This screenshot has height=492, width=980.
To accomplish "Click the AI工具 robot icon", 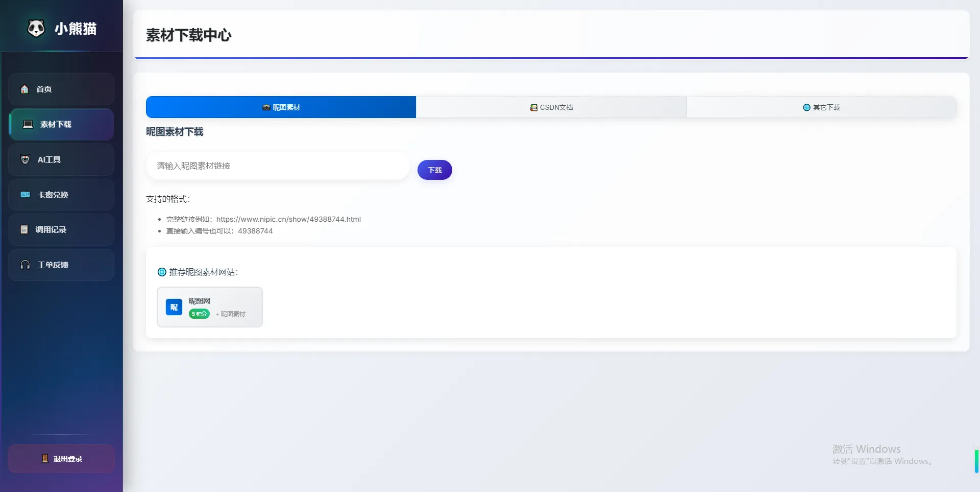I will pyautogui.click(x=25, y=159).
